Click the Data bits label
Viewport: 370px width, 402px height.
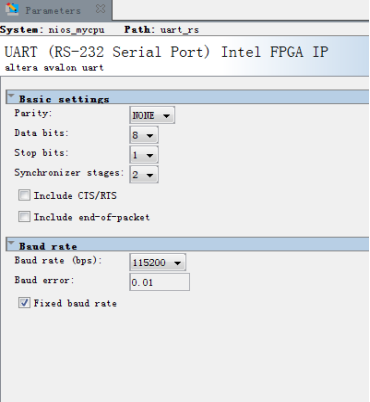41,133
